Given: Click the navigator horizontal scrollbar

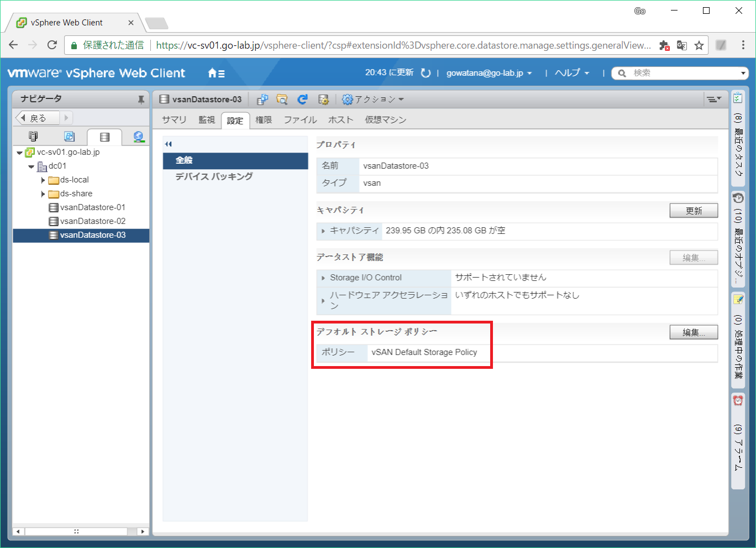Looking at the screenshot, I should tap(76, 531).
